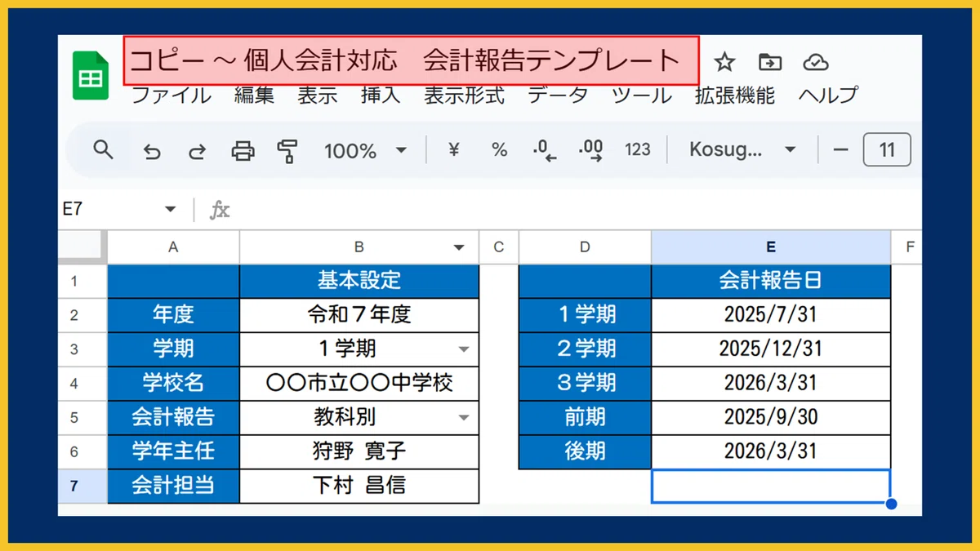Screen dimensions: 980x551
Task: Open the Kosugi font family dropdown
Action: tap(742, 150)
